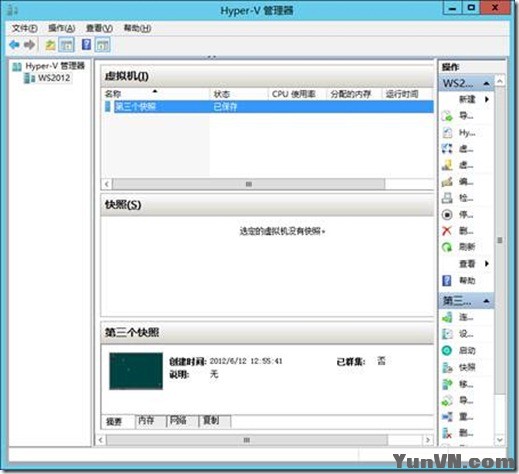
Task: Open the Virtual Switch Manager action icon
Action: [x=447, y=149]
